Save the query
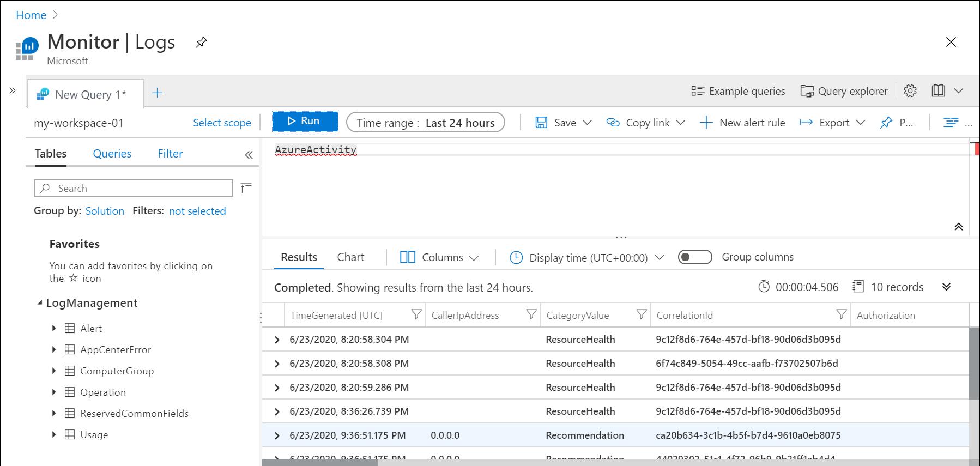 pos(556,123)
